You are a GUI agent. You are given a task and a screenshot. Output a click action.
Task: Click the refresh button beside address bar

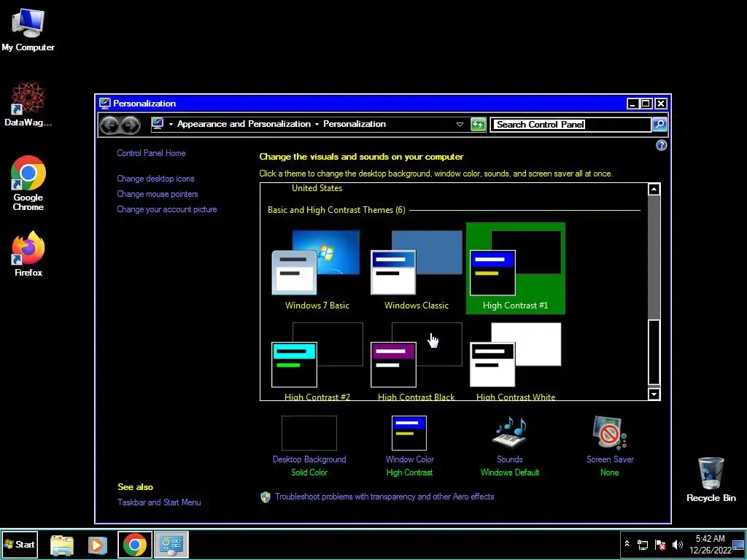478,124
